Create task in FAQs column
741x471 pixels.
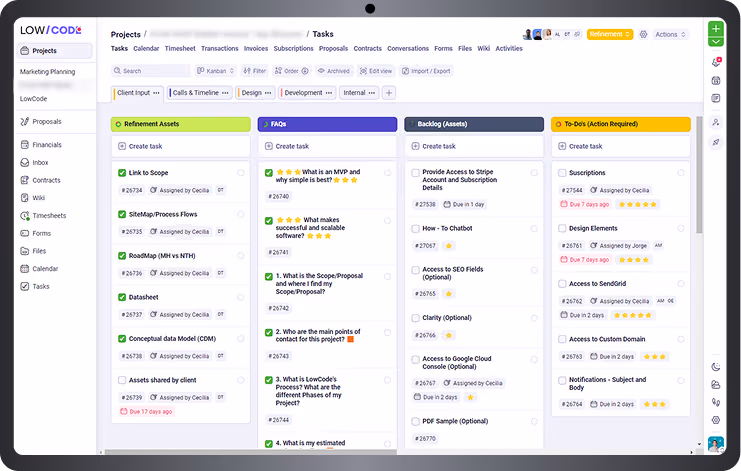[327, 146]
